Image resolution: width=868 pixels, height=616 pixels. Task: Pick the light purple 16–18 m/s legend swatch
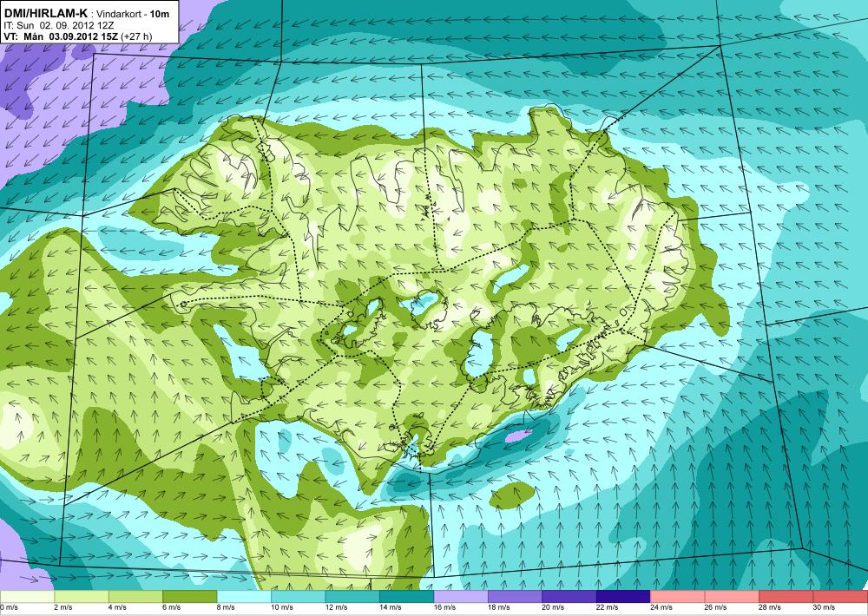[461, 597]
